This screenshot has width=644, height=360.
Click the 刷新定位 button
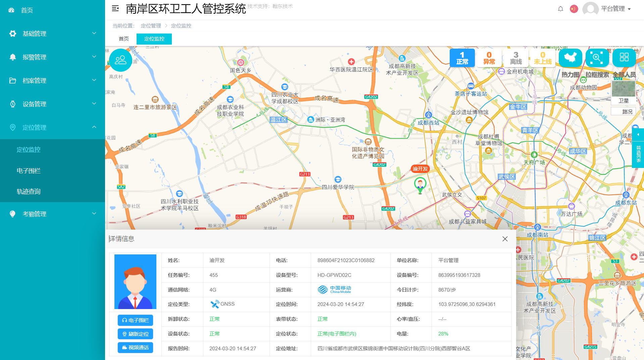pos(135,334)
